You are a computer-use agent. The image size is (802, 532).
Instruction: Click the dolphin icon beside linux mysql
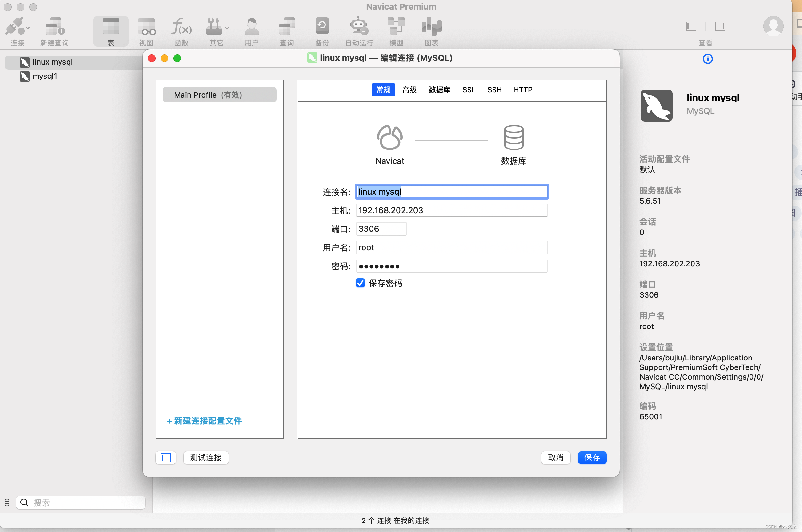point(25,62)
